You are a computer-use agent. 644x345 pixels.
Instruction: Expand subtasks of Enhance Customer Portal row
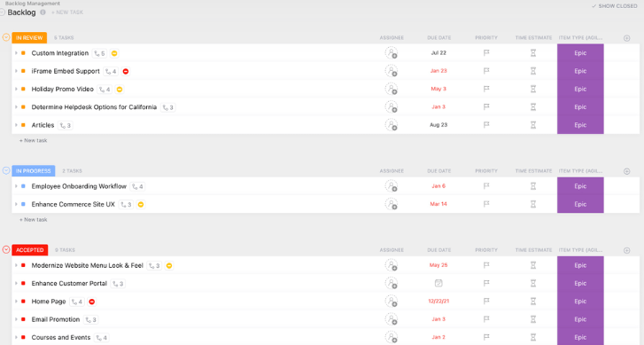[x=17, y=283]
